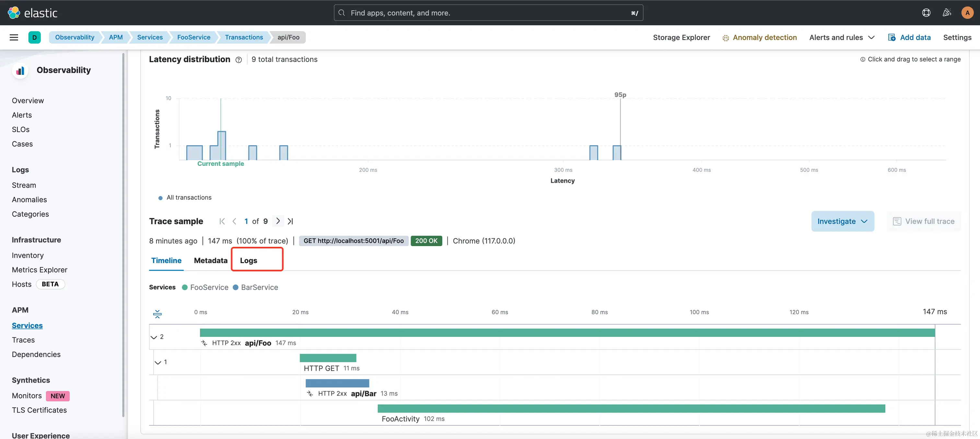
Task: Click the global search input field
Action: coord(488,13)
